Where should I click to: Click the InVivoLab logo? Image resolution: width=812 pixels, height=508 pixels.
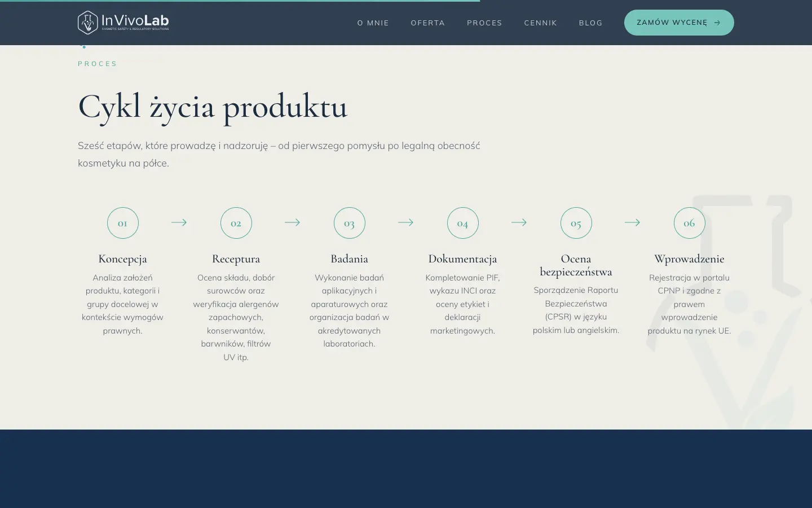click(123, 23)
